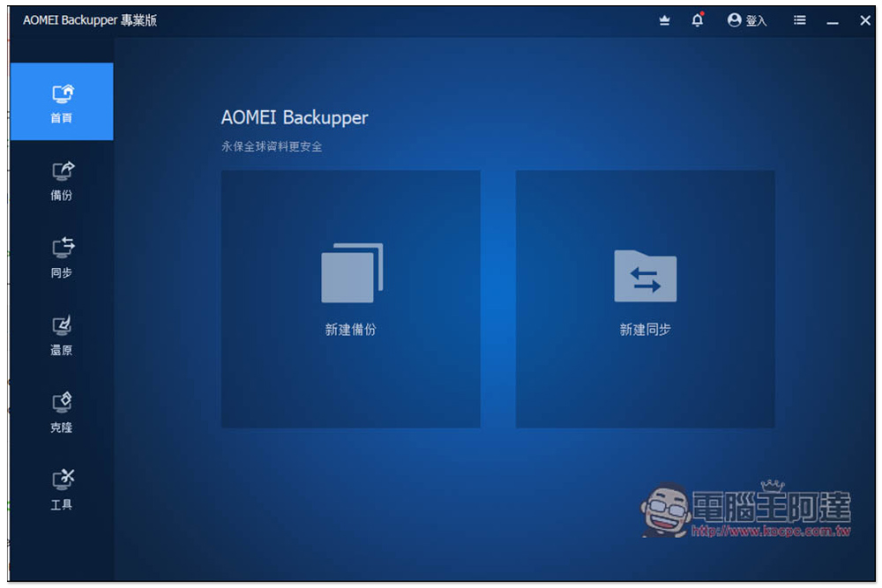Image resolution: width=882 pixels, height=588 pixels.
Task: Click the 永保全球資料更安全 tagline
Action: 272,146
